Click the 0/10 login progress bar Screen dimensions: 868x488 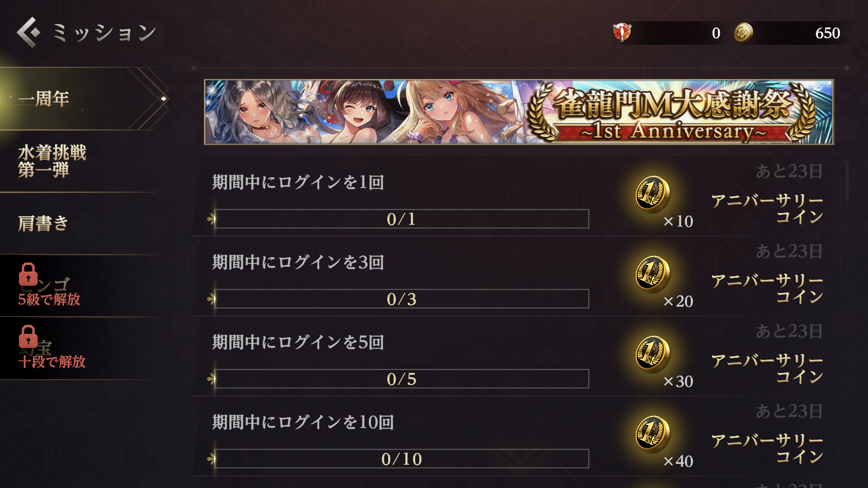pos(401,459)
